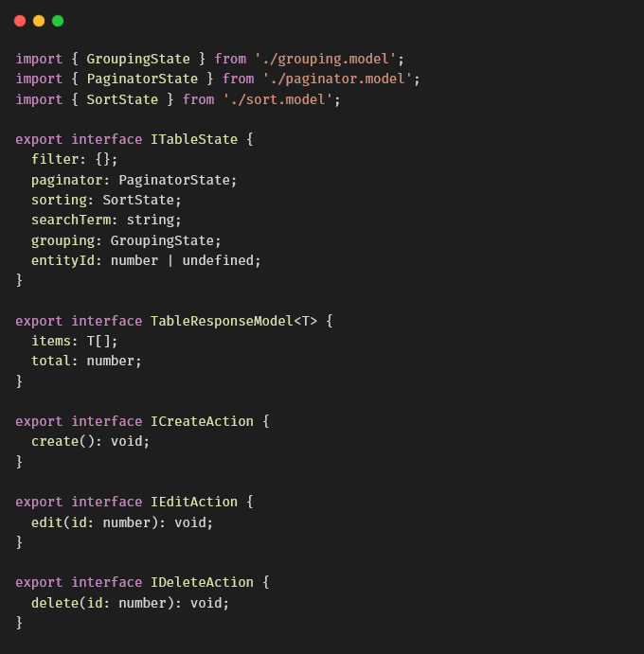Click the './grouping.model' import path string
This screenshot has height=654, width=644.
point(325,59)
